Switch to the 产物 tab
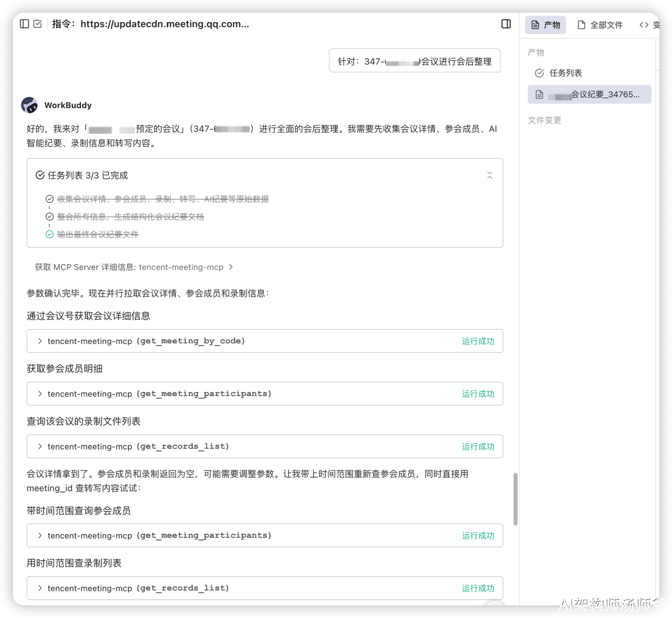 point(545,25)
